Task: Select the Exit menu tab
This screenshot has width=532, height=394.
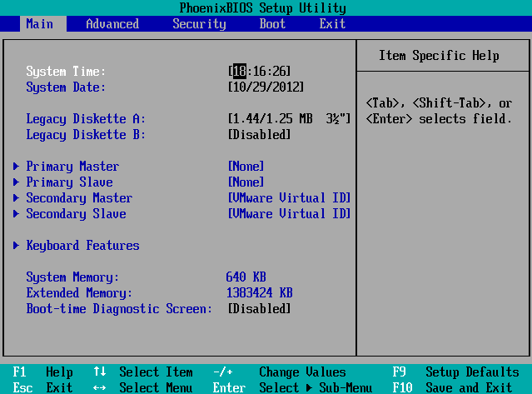Action: click(x=332, y=24)
